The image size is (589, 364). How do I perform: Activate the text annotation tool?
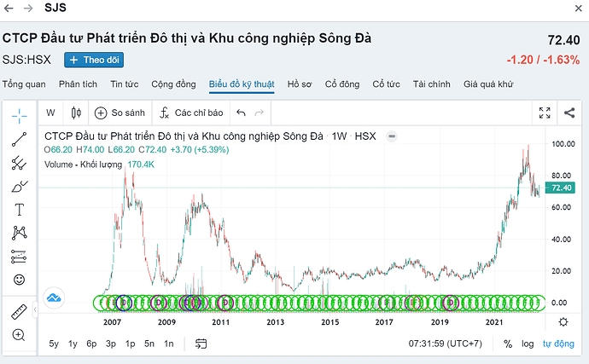(19, 210)
